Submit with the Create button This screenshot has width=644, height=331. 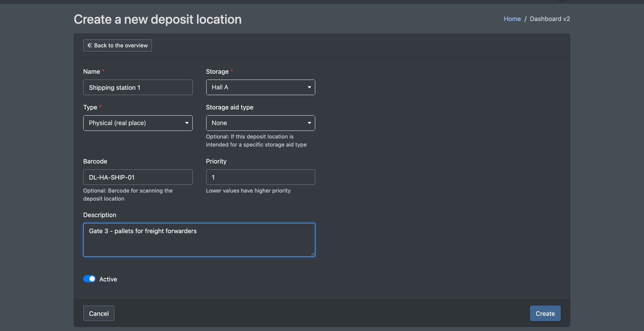[545, 314]
